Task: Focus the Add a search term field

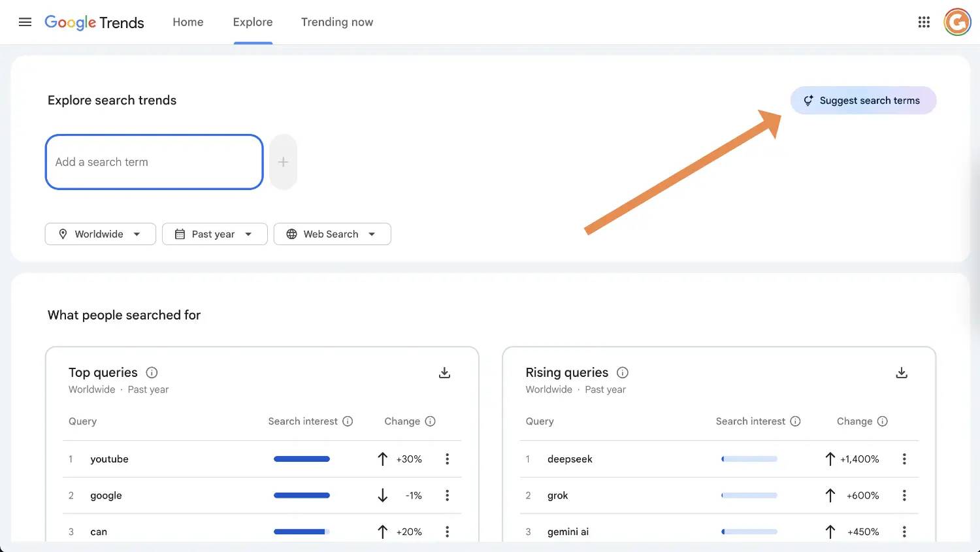Action: pyautogui.click(x=154, y=162)
